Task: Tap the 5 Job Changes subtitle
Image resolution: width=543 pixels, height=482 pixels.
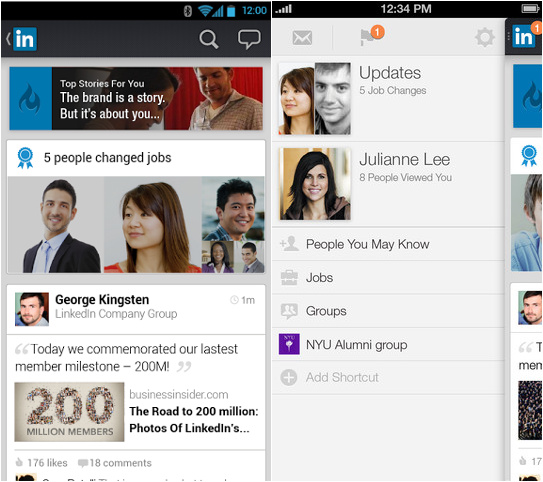Action: [x=393, y=90]
